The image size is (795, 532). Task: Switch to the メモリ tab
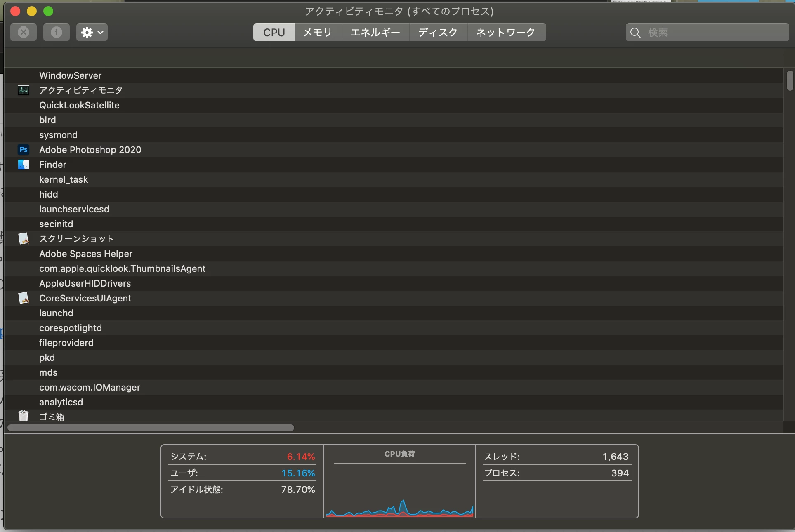318,32
